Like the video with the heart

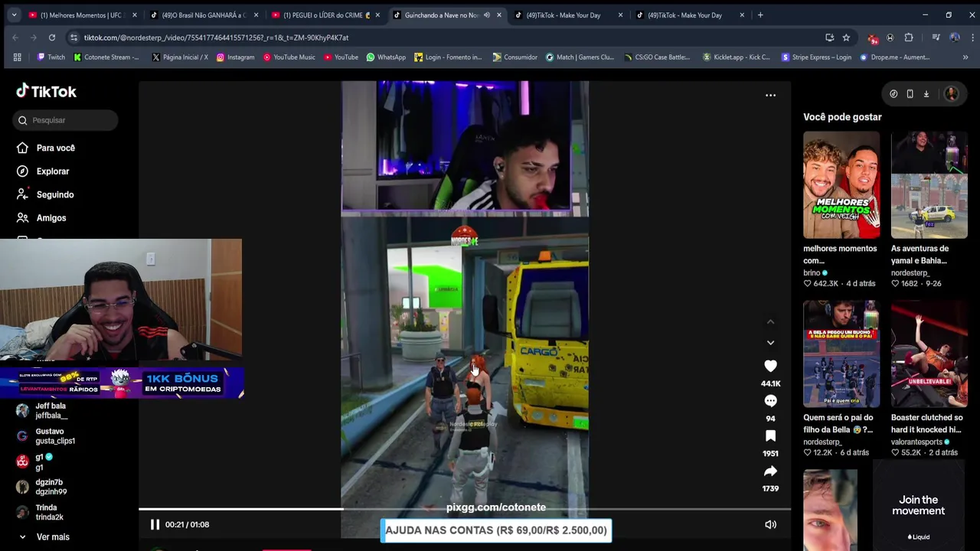(x=770, y=367)
